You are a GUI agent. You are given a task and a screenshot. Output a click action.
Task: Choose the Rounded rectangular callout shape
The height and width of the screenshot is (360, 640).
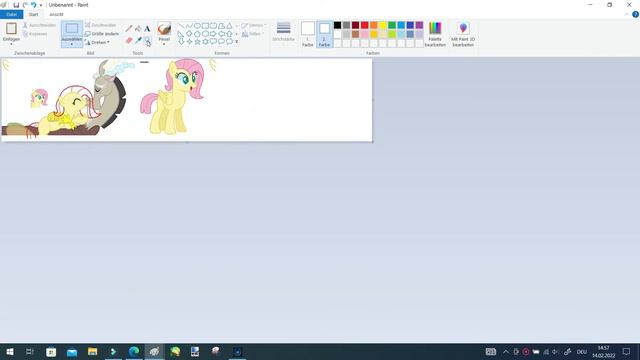tap(213, 41)
